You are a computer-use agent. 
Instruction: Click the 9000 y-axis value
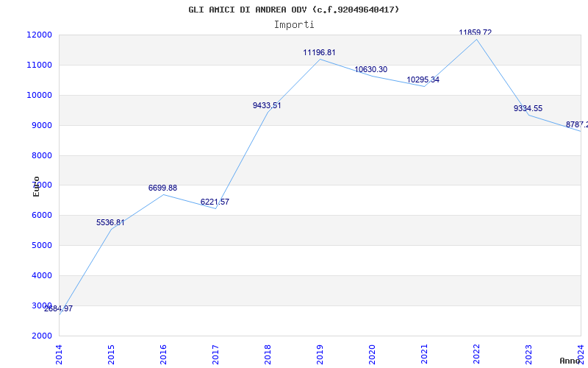(41, 125)
